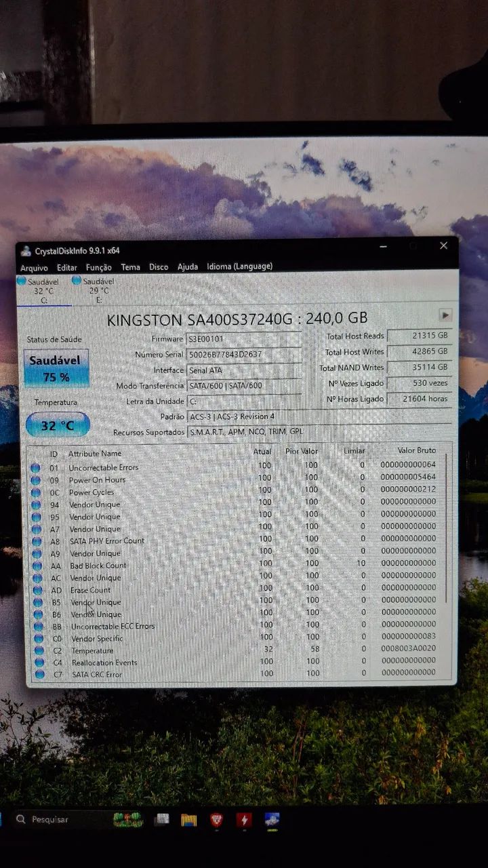Click the blue status circle for ID C7

click(x=39, y=674)
